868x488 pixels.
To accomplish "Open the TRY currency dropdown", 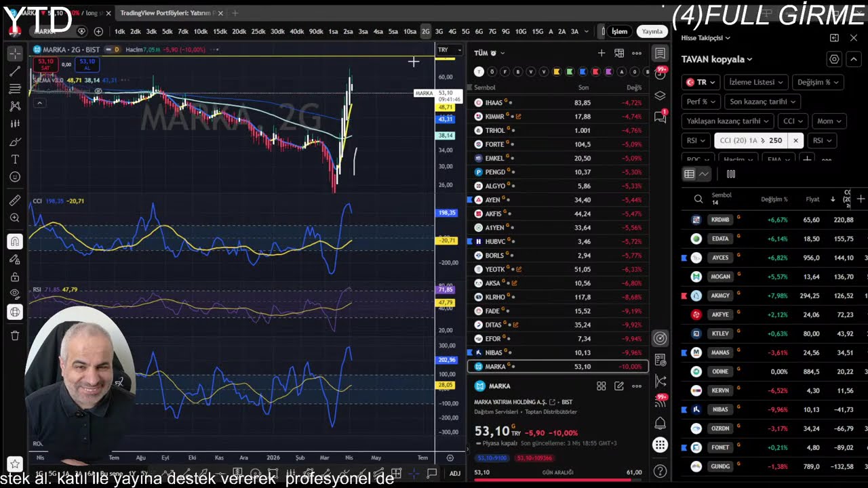I will tap(449, 49).
